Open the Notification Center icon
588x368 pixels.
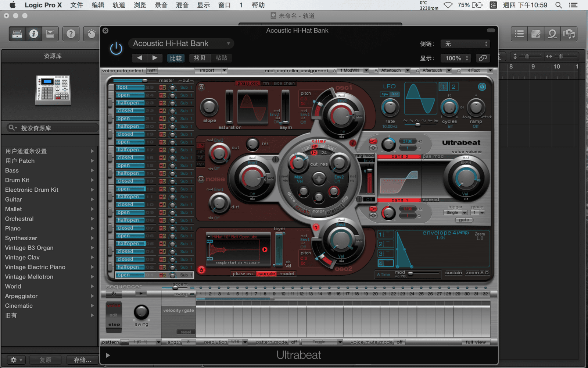[x=573, y=5]
